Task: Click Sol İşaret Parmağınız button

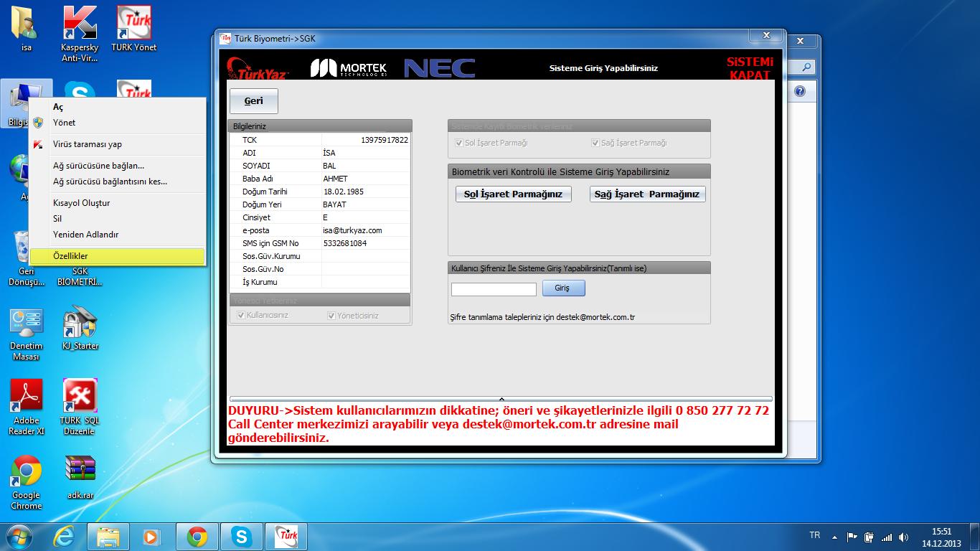Action: pyautogui.click(x=514, y=194)
